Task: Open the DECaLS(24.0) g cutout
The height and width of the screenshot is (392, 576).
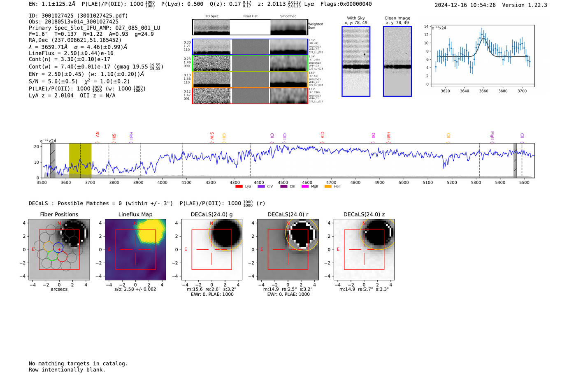Action: coord(212,250)
